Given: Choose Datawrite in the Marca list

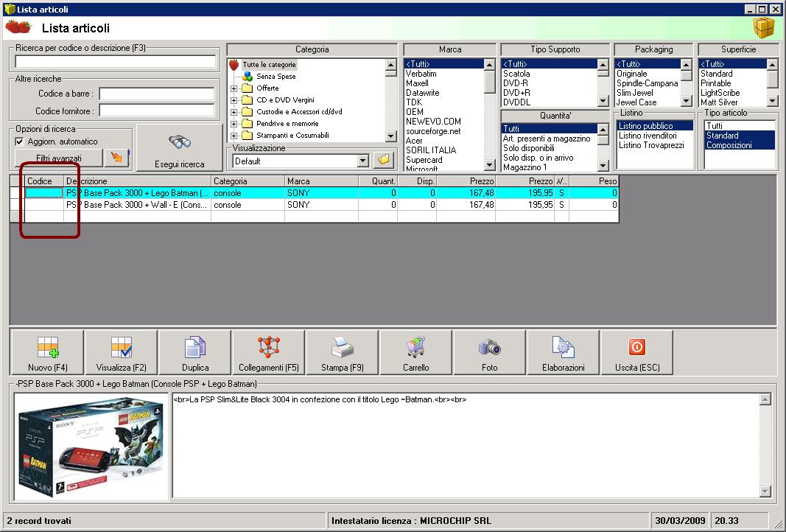Looking at the screenshot, I should (423, 93).
